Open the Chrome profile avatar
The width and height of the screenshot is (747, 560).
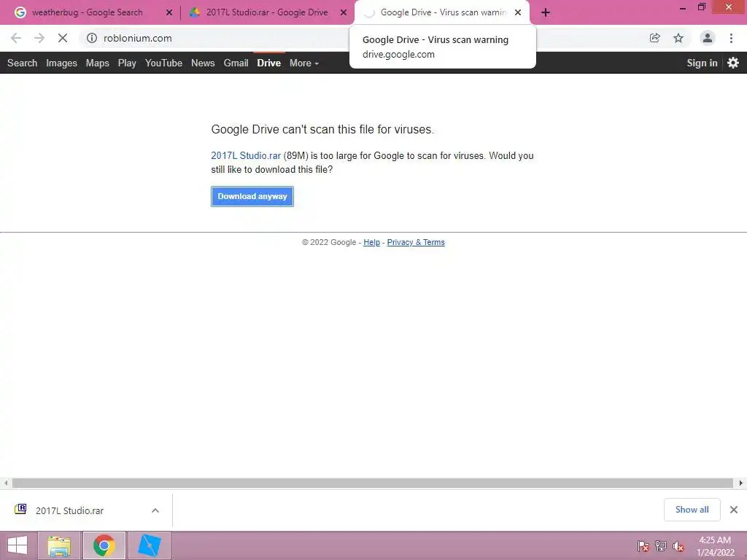coord(708,38)
